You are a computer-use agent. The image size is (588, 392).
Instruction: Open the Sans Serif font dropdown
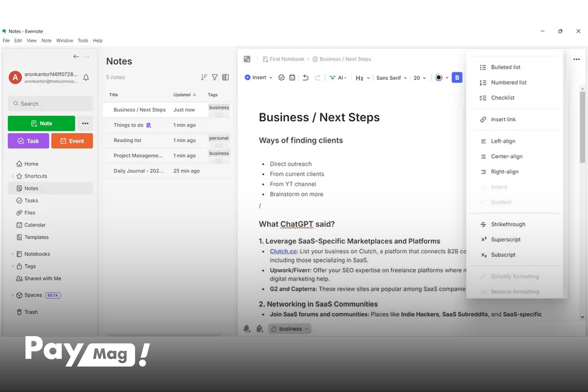pyautogui.click(x=391, y=77)
